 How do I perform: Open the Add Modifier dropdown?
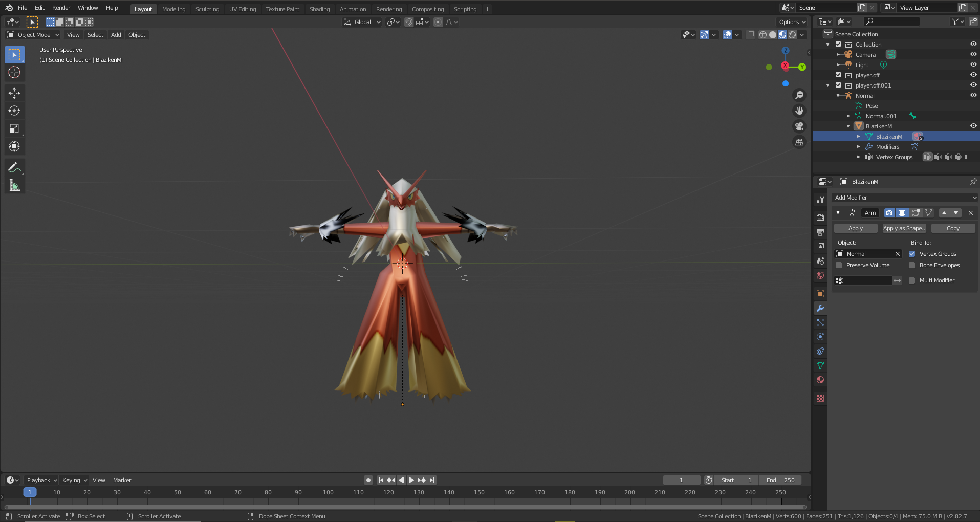pos(905,198)
